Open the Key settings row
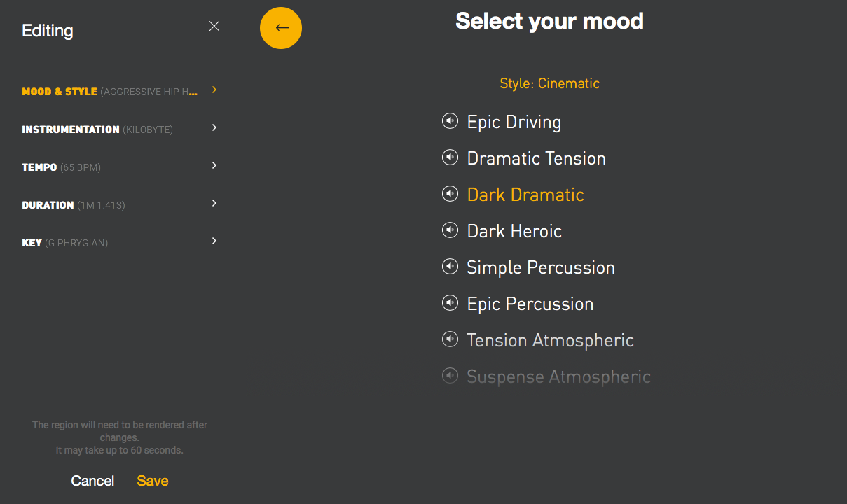This screenshot has height=504, width=847. click(x=119, y=243)
